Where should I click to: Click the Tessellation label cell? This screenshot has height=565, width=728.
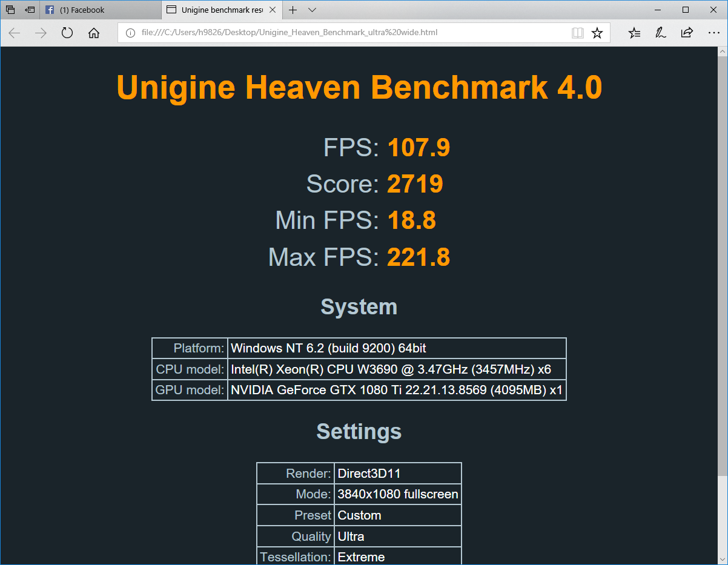[296, 557]
